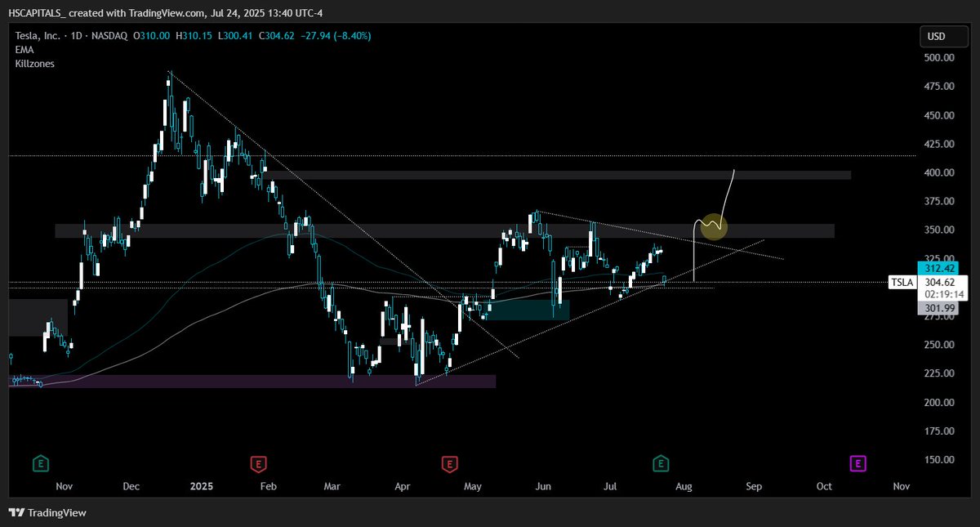Click the 375.00 price axis label

pos(939,201)
